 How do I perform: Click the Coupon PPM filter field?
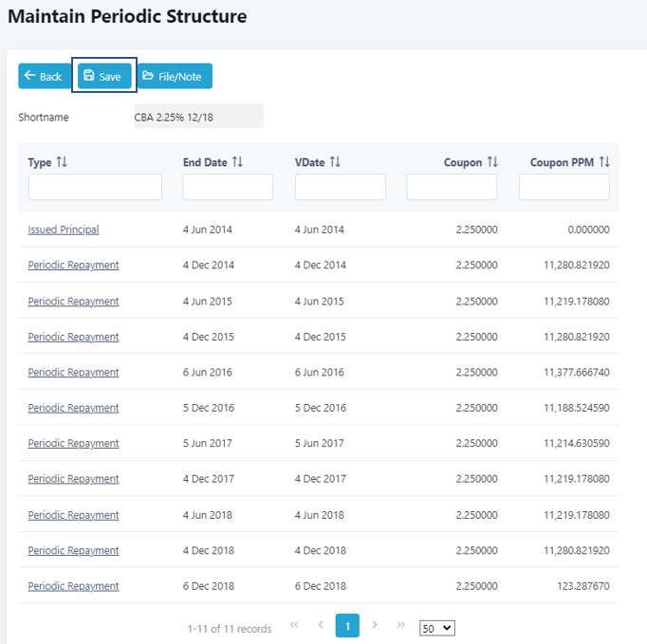[x=564, y=187]
